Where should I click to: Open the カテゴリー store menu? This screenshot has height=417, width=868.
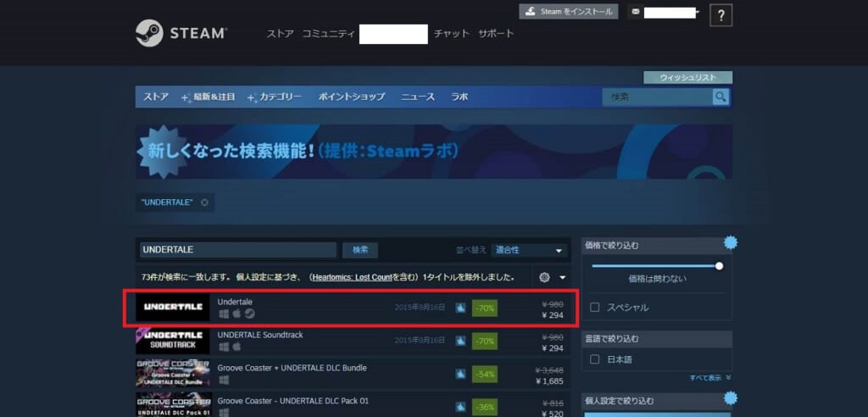click(x=281, y=97)
